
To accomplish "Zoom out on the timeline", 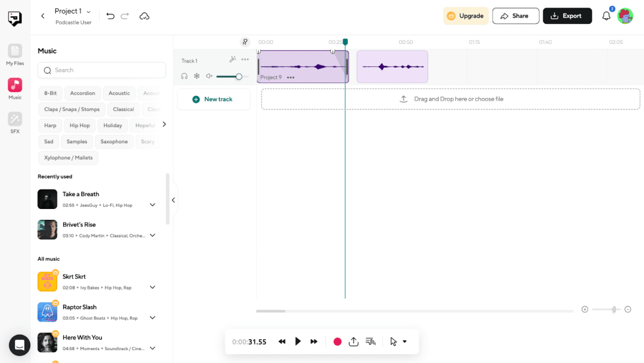I will click(627, 309).
